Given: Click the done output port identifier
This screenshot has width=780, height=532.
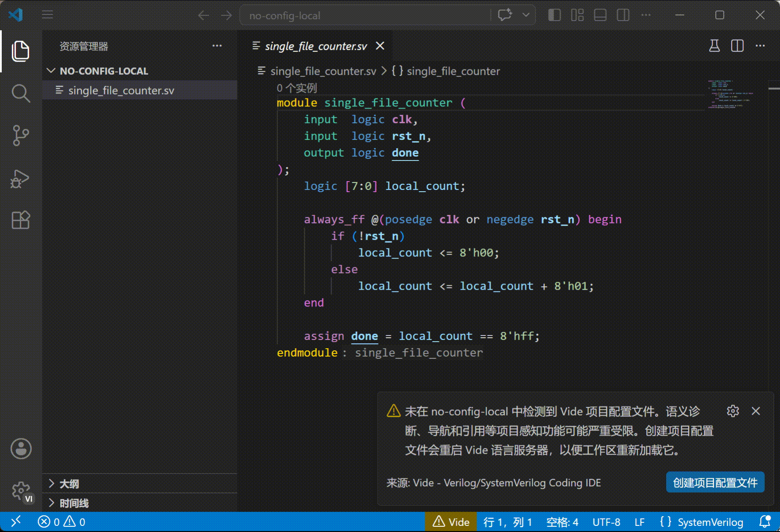Looking at the screenshot, I should 405,153.
